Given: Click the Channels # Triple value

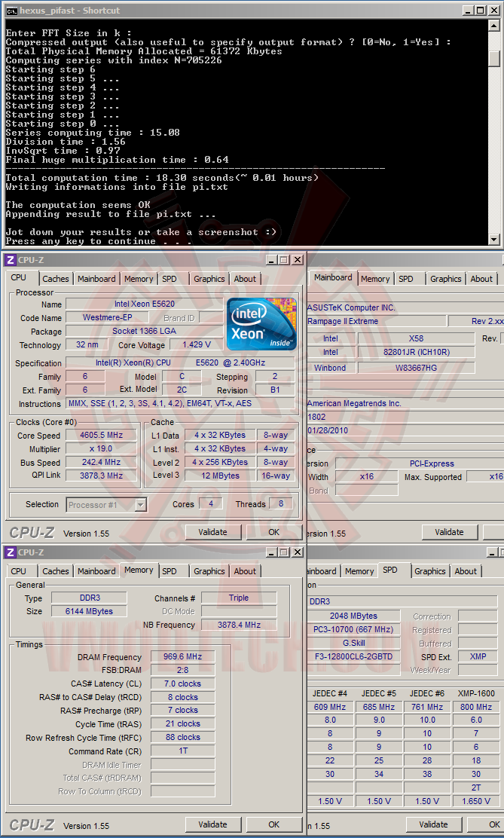Looking at the screenshot, I should click(239, 598).
